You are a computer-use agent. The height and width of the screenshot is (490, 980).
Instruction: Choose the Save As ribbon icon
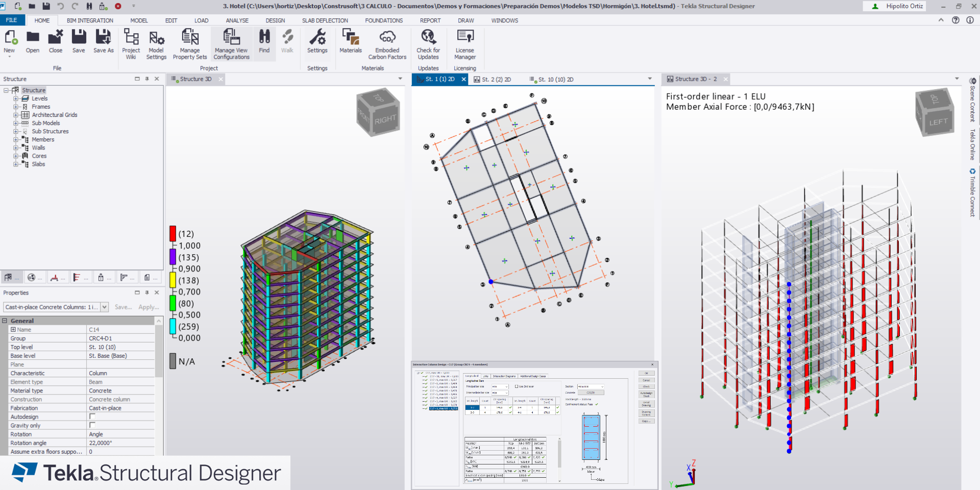(x=103, y=42)
